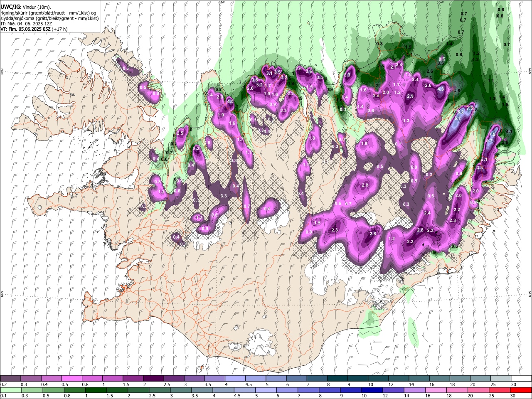Click the '2.9' snowfall value in northeast

[410, 96]
